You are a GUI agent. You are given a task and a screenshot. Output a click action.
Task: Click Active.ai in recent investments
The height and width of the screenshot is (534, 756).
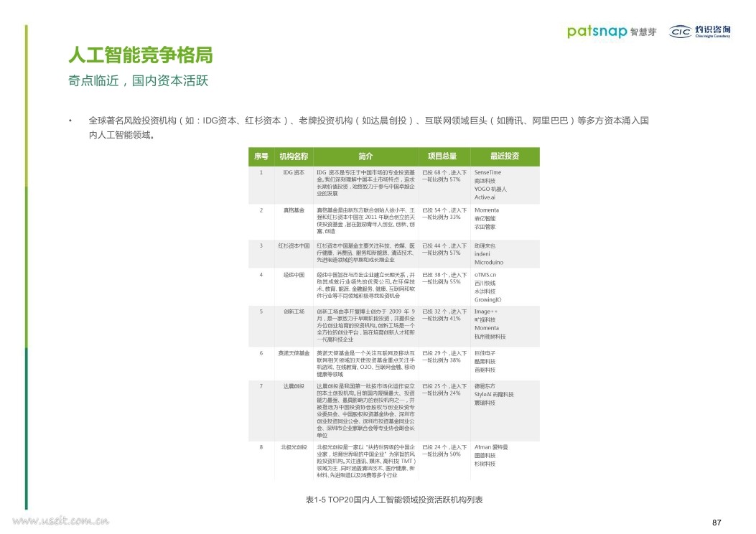485,197
